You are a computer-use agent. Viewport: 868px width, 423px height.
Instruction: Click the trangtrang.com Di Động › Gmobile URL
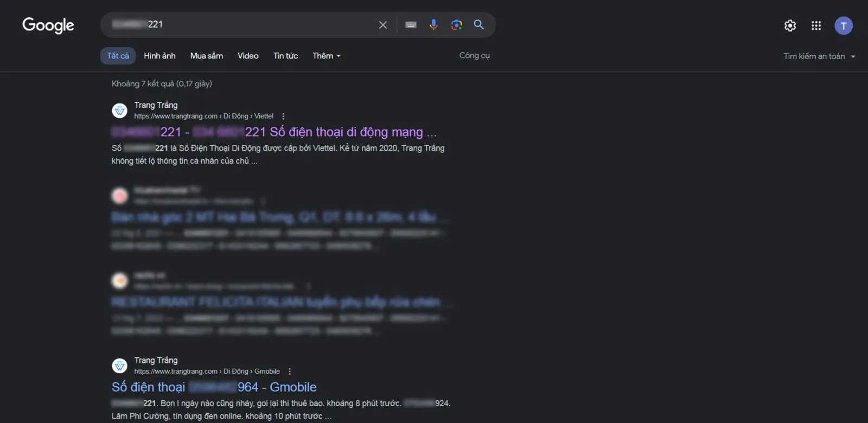pyautogui.click(x=207, y=371)
